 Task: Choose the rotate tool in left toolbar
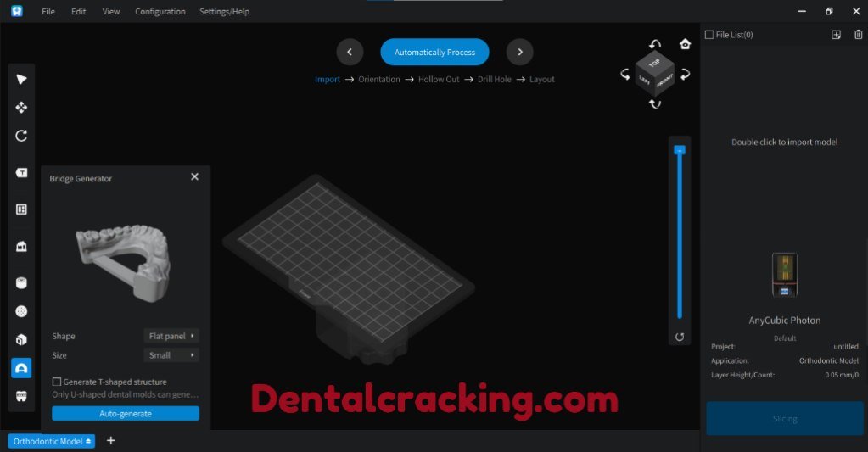click(22, 136)
